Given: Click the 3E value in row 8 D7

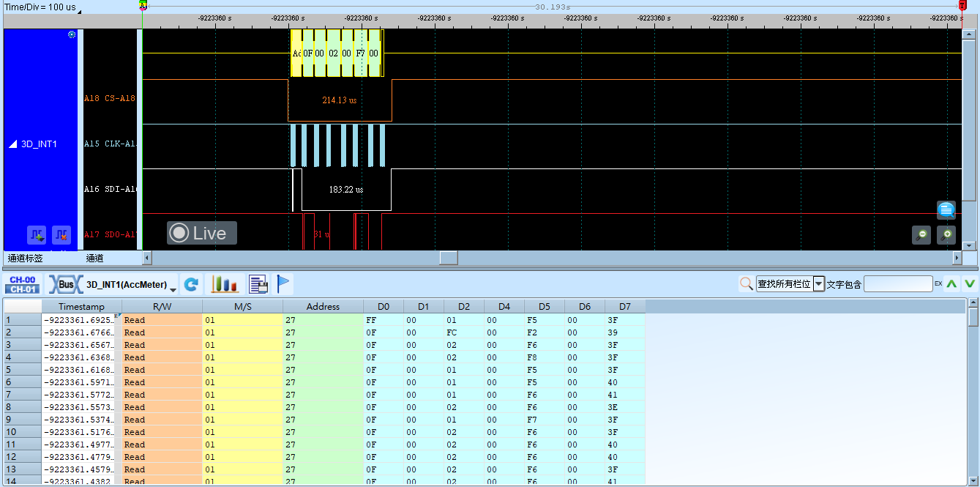Looking at the screenshot, I should pos(625,407).
